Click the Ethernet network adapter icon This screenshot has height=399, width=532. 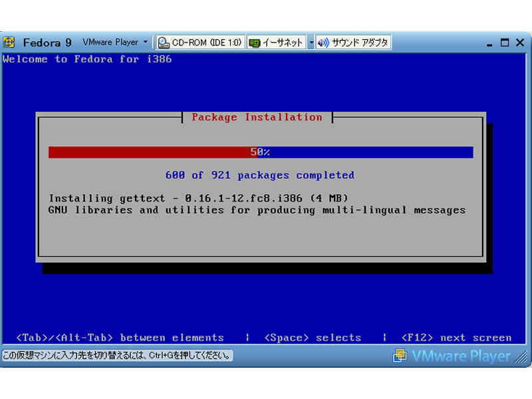[x=254, y=43]
